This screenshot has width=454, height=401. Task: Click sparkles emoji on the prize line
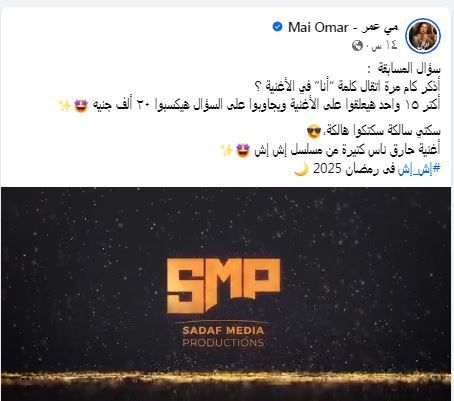point(64,105)
